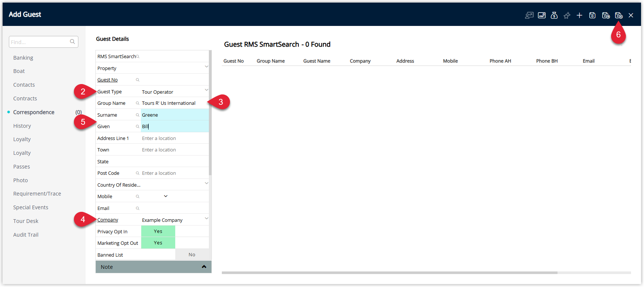Click the Guest No link label

tap(108, 80)
